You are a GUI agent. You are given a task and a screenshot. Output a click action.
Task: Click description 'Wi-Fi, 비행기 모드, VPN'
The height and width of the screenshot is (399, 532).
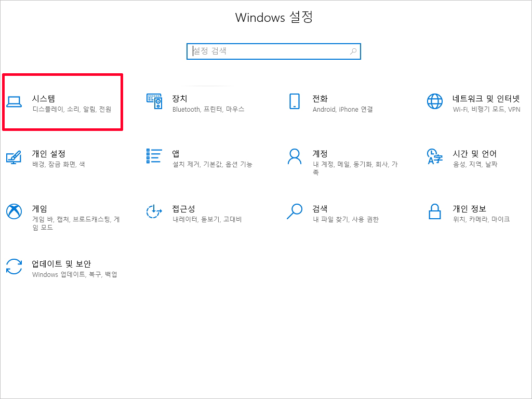click(x=486, y=109)
